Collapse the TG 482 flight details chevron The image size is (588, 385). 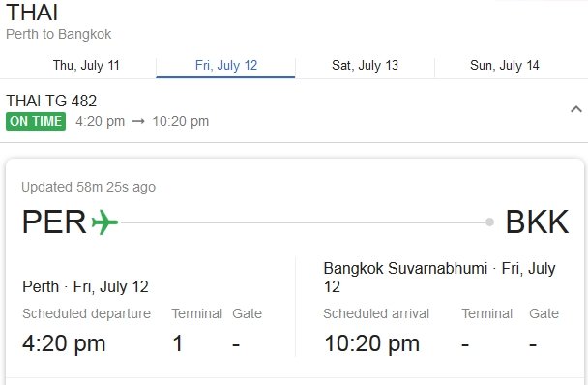576,109
